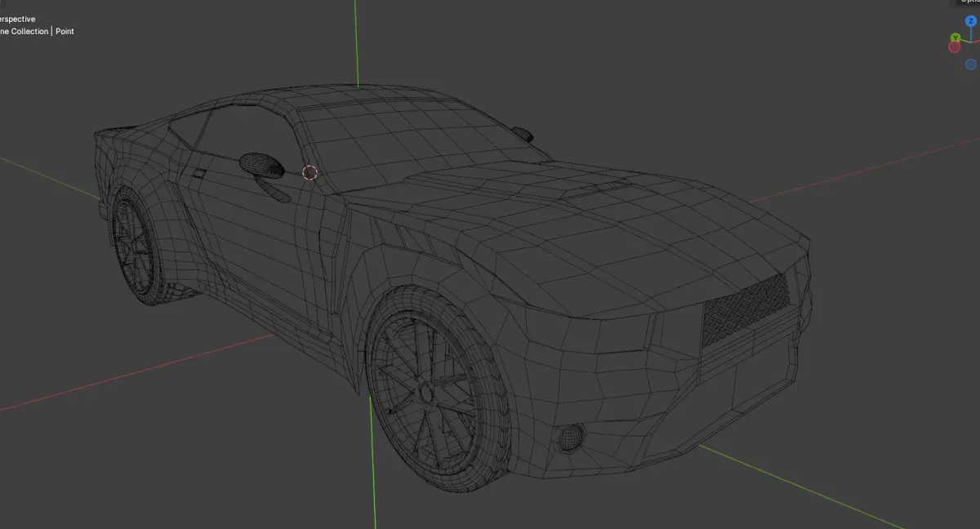The height and width of the screenshot is (529, 980).
Task: Click the perspective view label text
Action: (17, 19)
